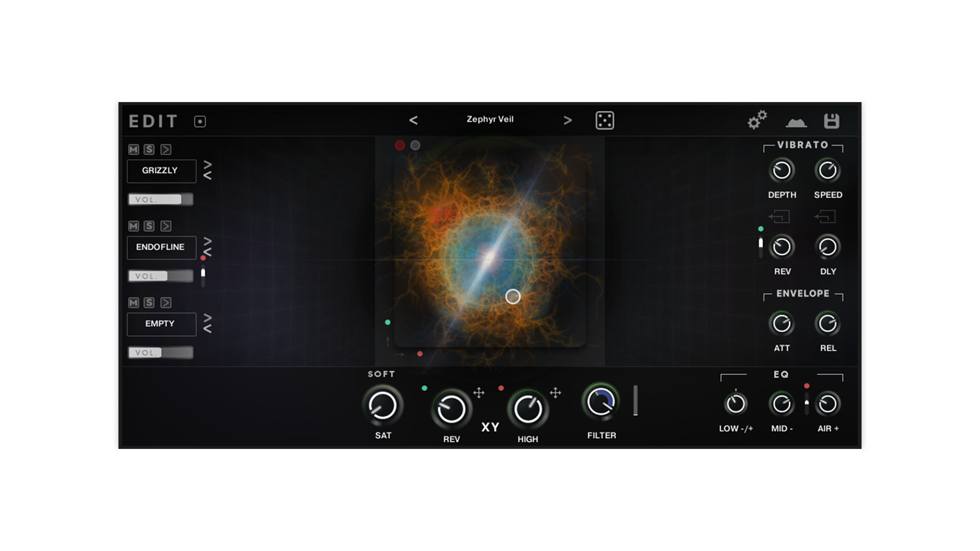Toggle the gray dot atop the XY pad

point(415,145)
